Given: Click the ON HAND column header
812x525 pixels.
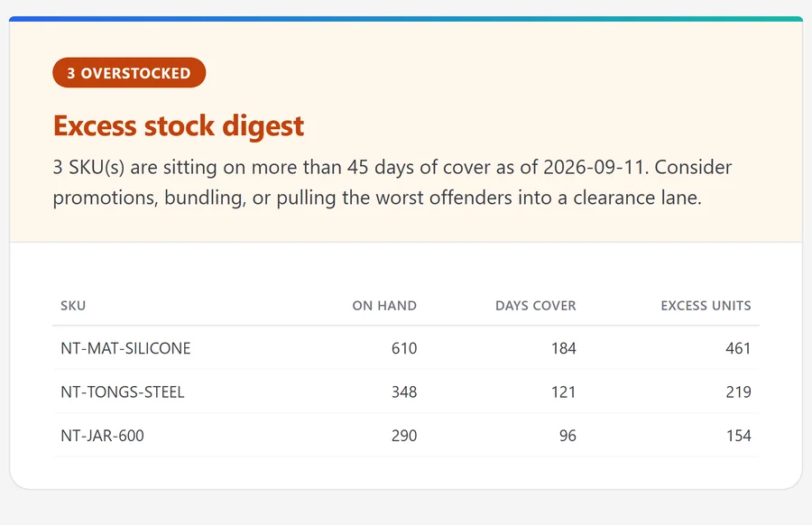Looking at the screenshot, I should click(x=384, y=306).
